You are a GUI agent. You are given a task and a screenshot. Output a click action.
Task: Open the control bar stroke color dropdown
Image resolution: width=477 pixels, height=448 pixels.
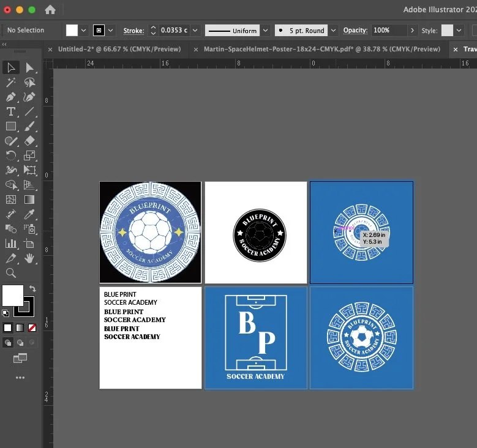pos(111,31)
